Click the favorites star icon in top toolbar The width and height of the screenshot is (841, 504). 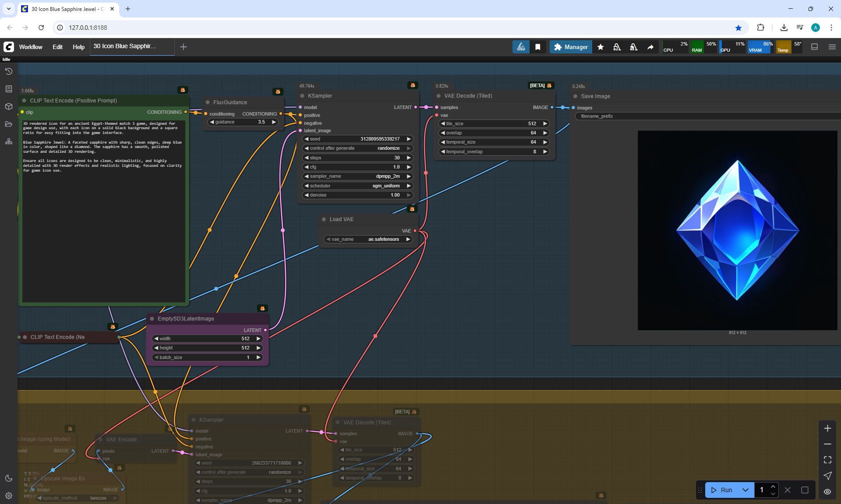(x=601, y=47)
